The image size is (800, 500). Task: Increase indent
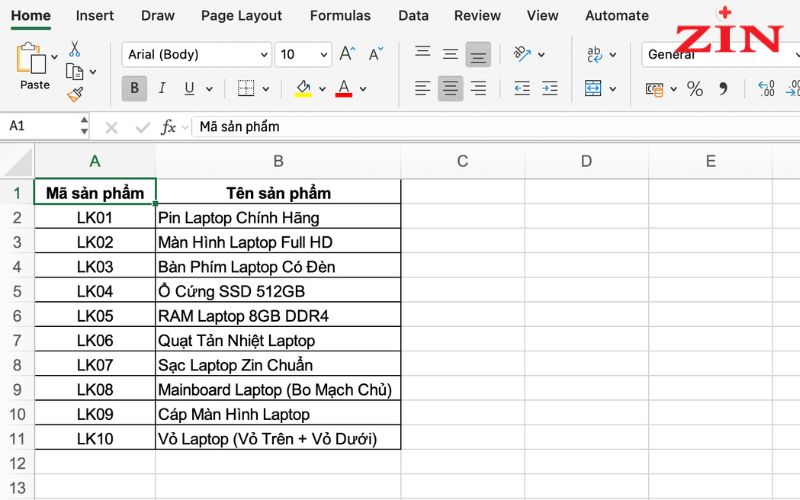(549, 88)
